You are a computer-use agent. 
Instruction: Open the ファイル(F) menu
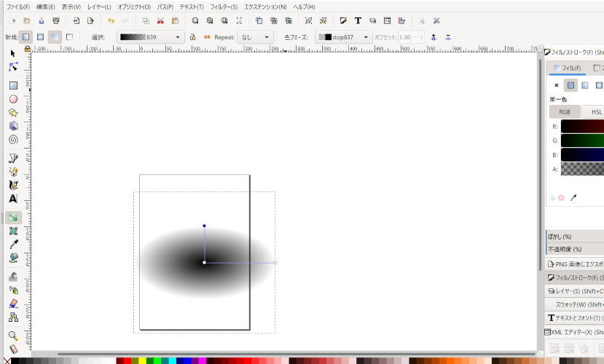(18, 7)
